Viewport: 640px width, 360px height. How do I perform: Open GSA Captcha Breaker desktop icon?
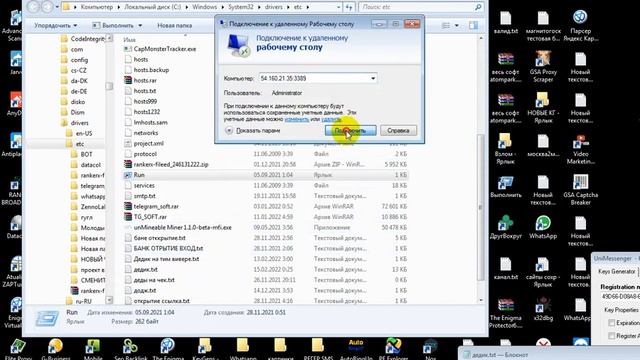580,190
